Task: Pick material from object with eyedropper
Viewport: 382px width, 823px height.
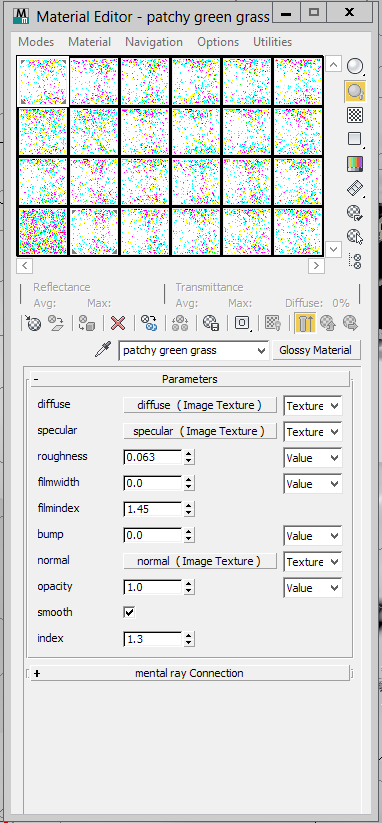Action: (x=103, y=350)
